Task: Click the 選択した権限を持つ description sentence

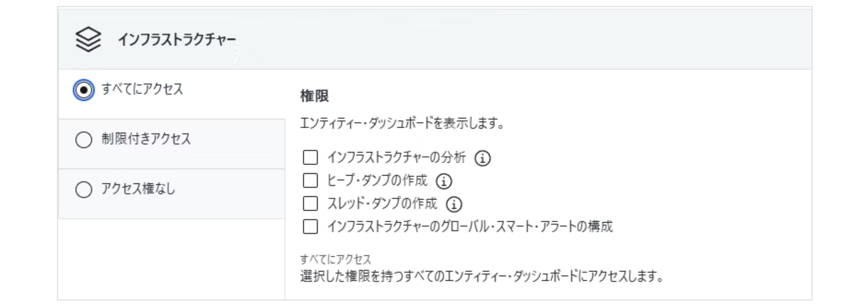Action: [x=482, y=276]
